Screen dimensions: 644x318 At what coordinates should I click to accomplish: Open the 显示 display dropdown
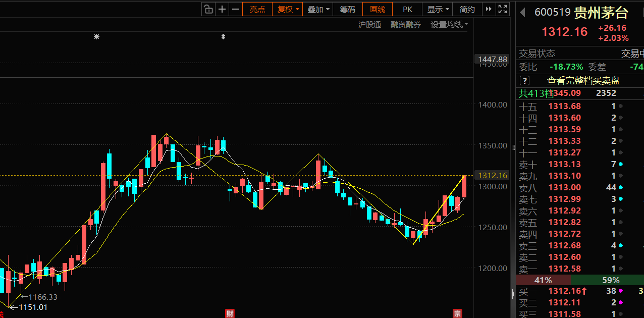438,9
